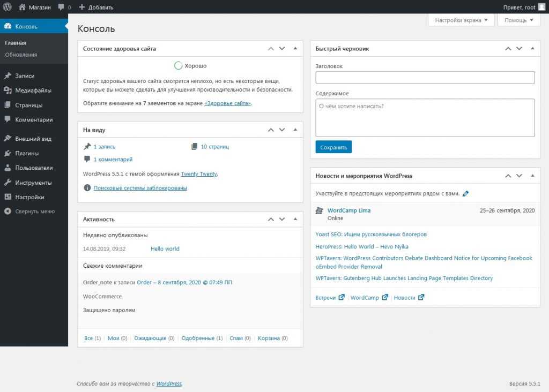This screenshot has height=392, width=549.
Task: Focus the Заголовок input field
Action: 425,78
